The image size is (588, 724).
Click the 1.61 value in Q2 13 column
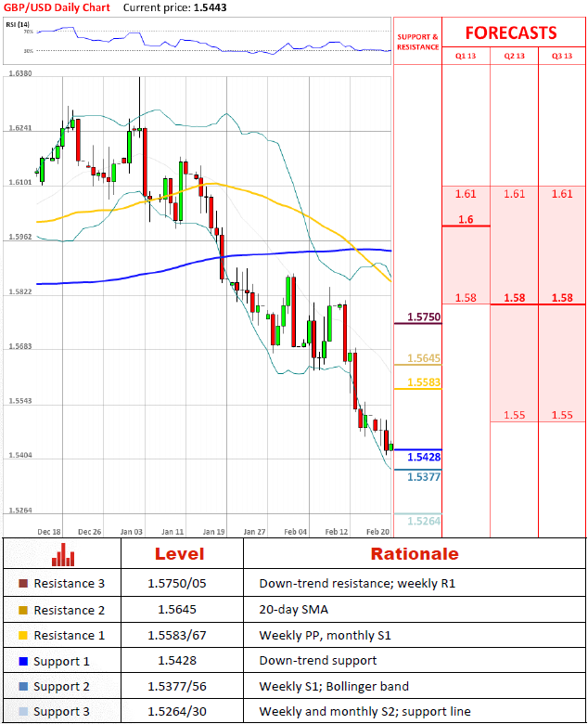514,194
